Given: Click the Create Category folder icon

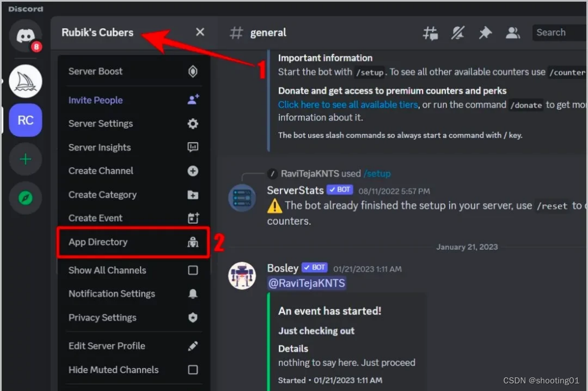Looking at the screenshot, I should point(193,195).
